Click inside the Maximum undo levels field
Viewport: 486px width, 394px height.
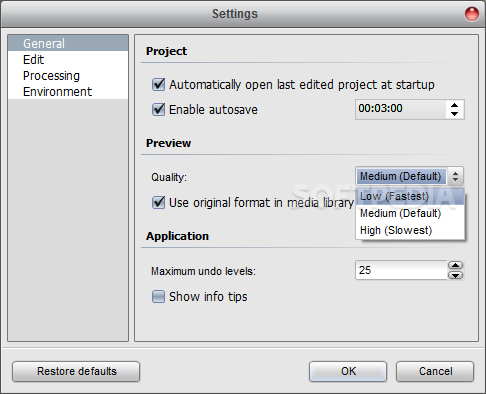[x=401, y=270]
